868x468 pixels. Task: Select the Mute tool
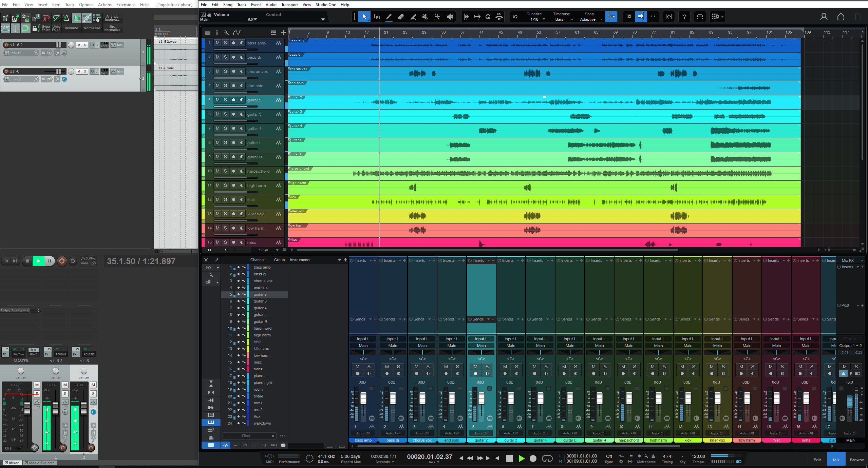425,17
